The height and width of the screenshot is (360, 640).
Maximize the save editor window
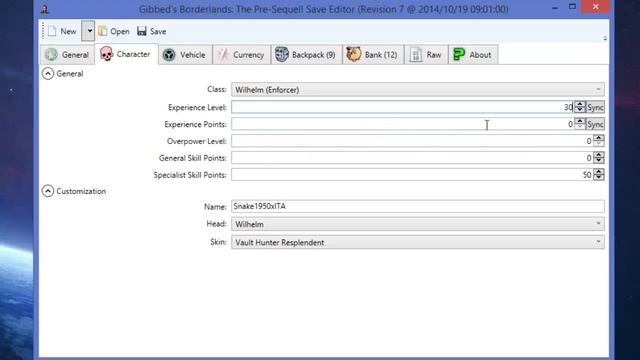pos(572,7)
